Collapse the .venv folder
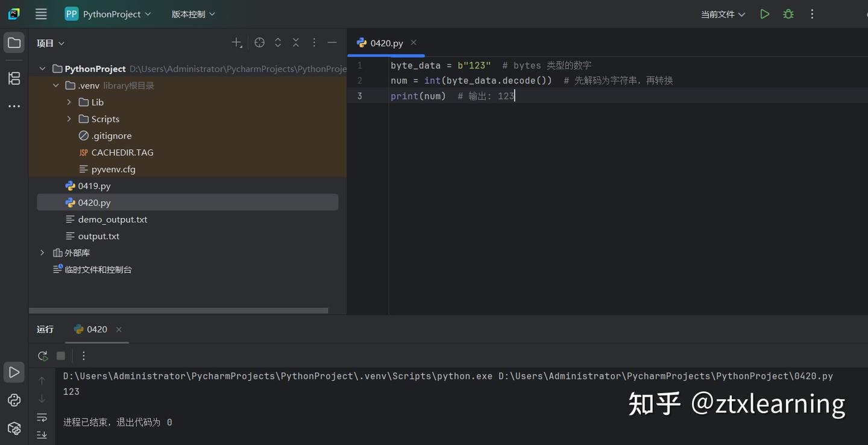 tap(55, 86)
